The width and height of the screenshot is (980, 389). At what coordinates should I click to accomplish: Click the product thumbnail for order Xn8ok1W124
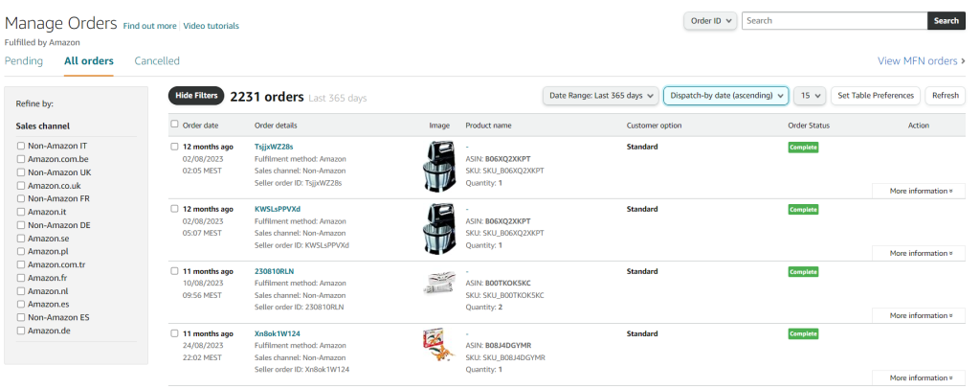(437, 345)
